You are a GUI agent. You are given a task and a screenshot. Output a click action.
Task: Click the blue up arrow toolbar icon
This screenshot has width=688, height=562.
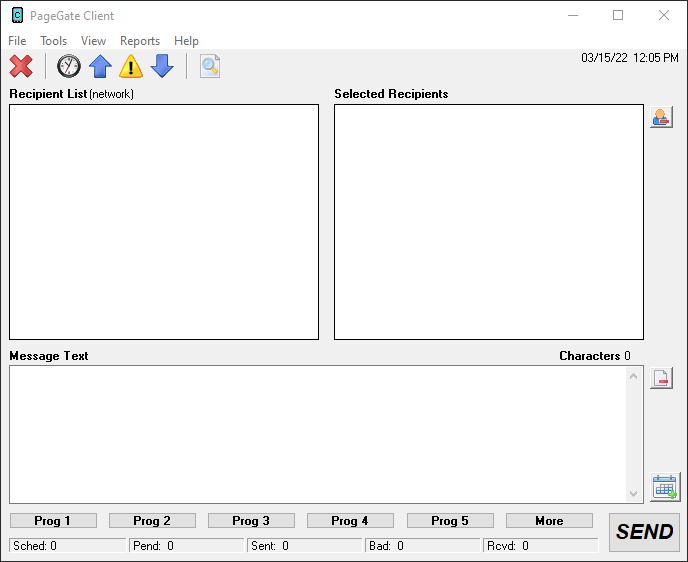click(100, 66)
